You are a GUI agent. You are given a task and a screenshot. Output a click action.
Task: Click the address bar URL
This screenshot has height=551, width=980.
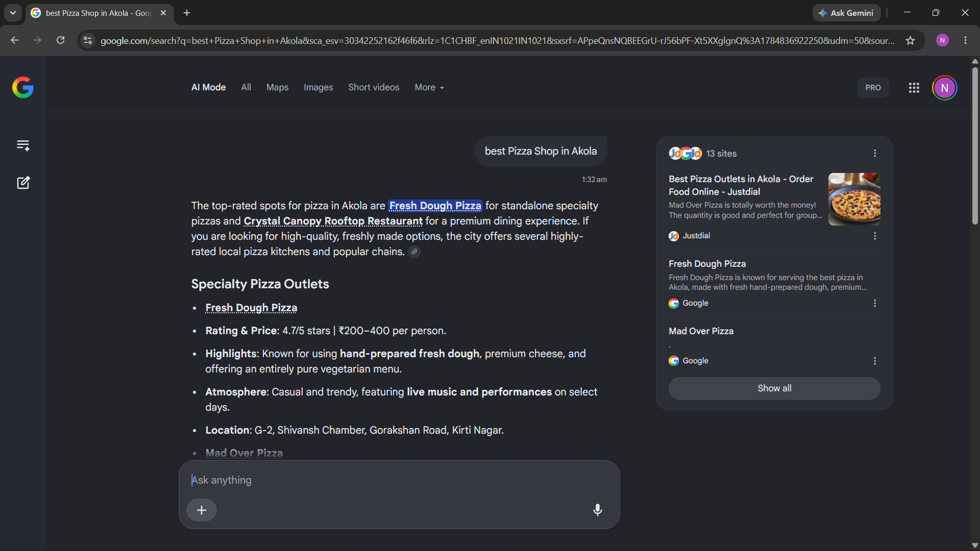497,40
